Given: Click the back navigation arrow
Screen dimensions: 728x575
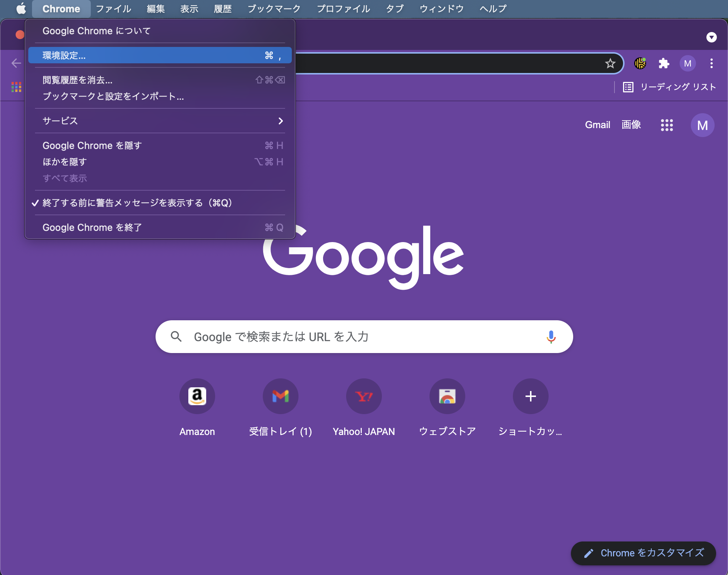Looking at the screenshot, I should point(16,63).
